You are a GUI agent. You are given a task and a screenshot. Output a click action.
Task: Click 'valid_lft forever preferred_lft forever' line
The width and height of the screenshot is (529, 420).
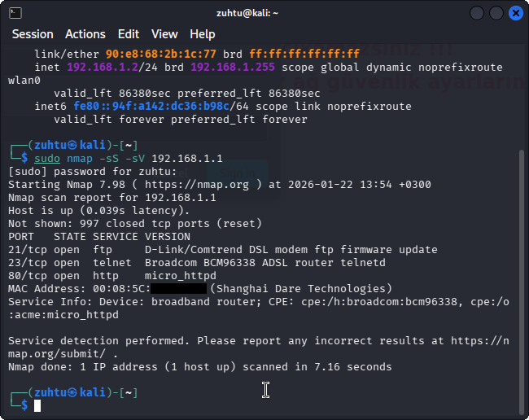click(181, 120)
